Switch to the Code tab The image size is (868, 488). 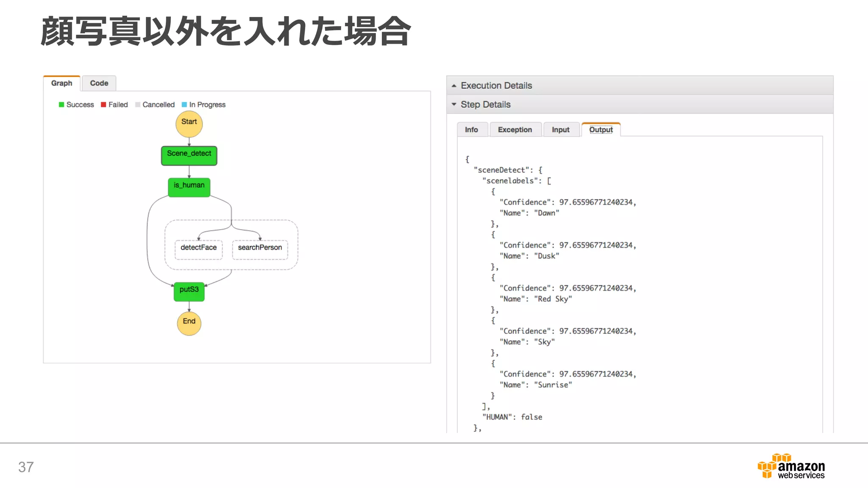coord(99,83)
